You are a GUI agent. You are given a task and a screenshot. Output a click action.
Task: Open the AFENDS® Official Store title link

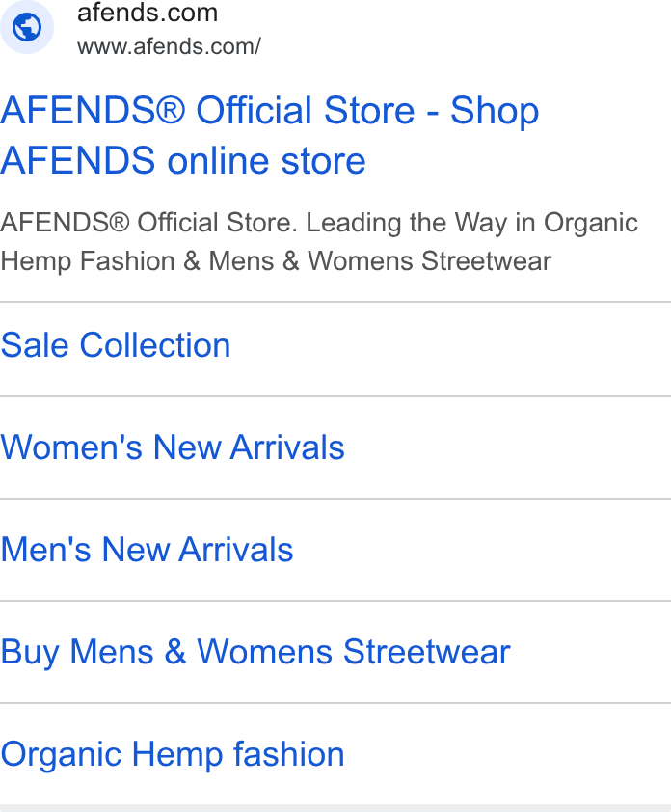point(269,135)
